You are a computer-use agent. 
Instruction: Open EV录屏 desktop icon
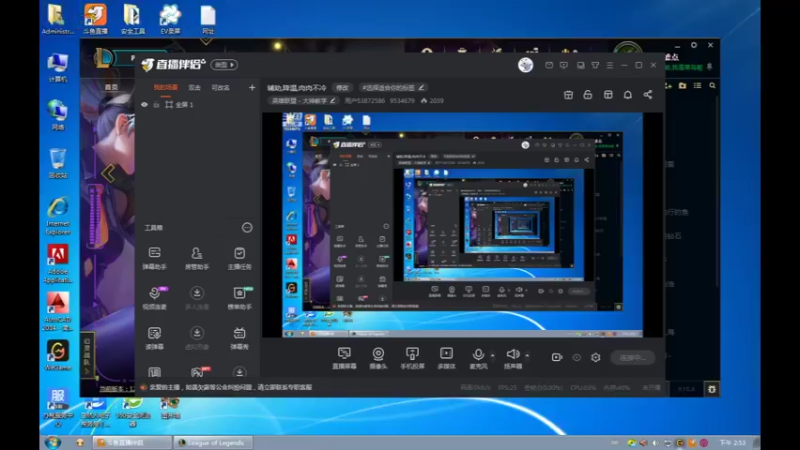coord(170,19)
